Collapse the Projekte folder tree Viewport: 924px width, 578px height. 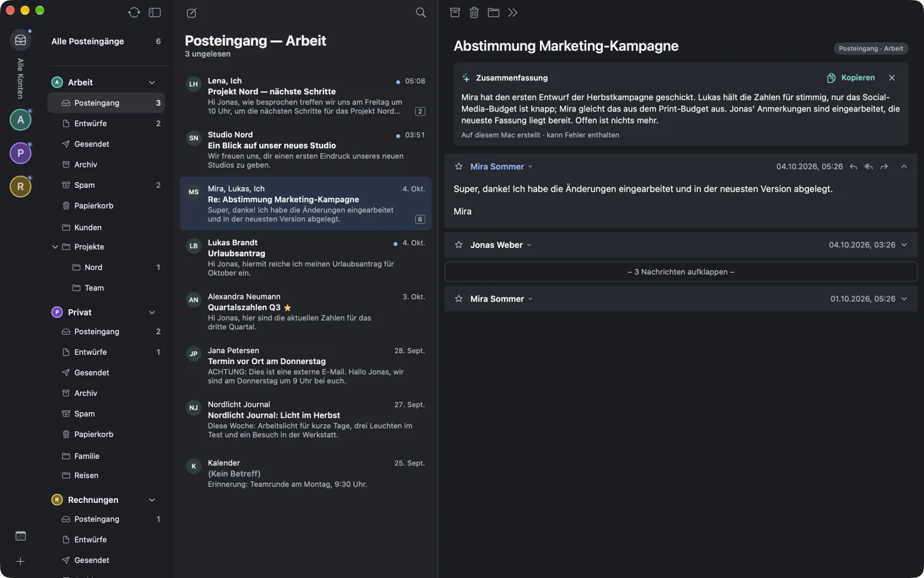click(55, 247)
